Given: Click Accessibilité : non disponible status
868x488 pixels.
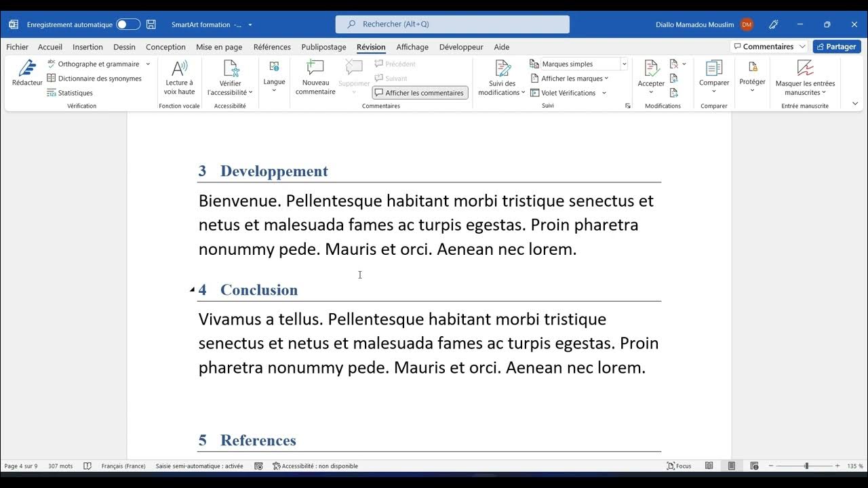Looking at the screenshot, I should click(315, 466).
